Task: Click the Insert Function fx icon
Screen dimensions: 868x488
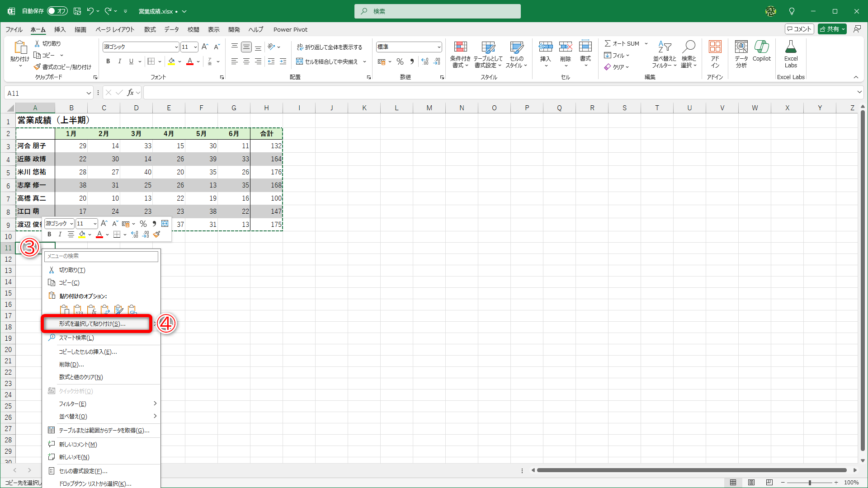Action: pyautogui.click(x=130, y=93)
